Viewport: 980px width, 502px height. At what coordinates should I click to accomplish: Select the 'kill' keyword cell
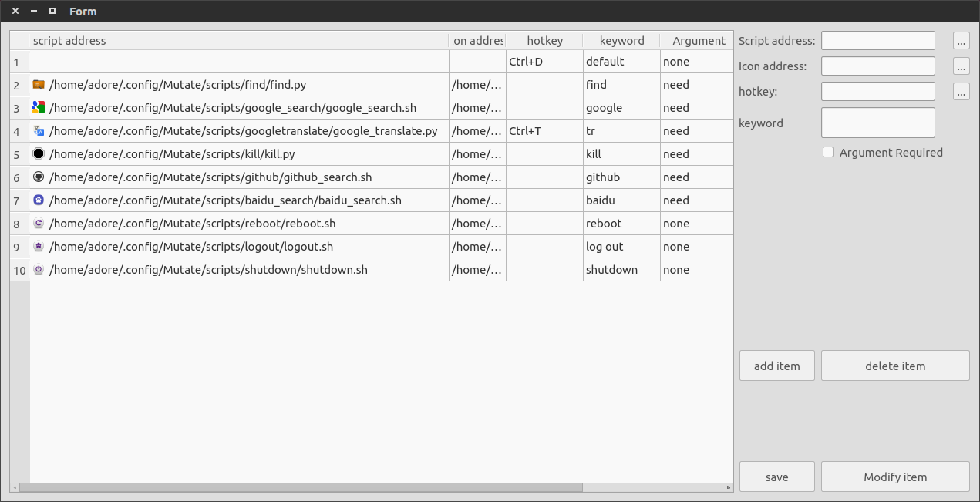(x=621, y=154)
